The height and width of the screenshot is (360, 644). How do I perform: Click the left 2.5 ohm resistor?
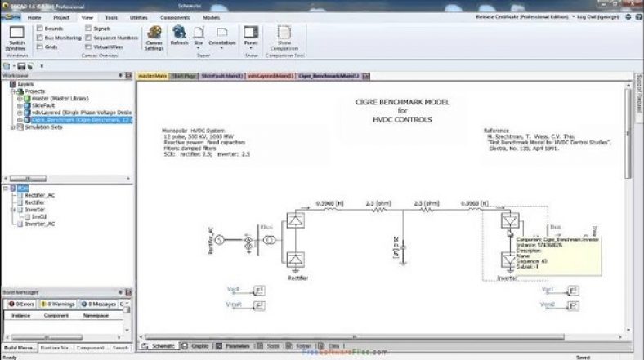coord(378,210)
